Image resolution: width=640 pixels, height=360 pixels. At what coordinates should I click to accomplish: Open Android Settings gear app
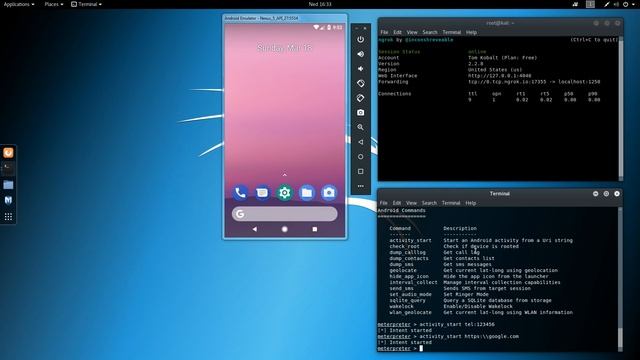[284, 192]
